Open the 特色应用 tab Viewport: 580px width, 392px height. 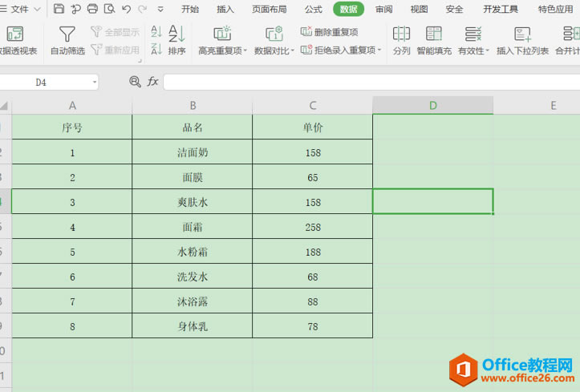pos(556,10)
